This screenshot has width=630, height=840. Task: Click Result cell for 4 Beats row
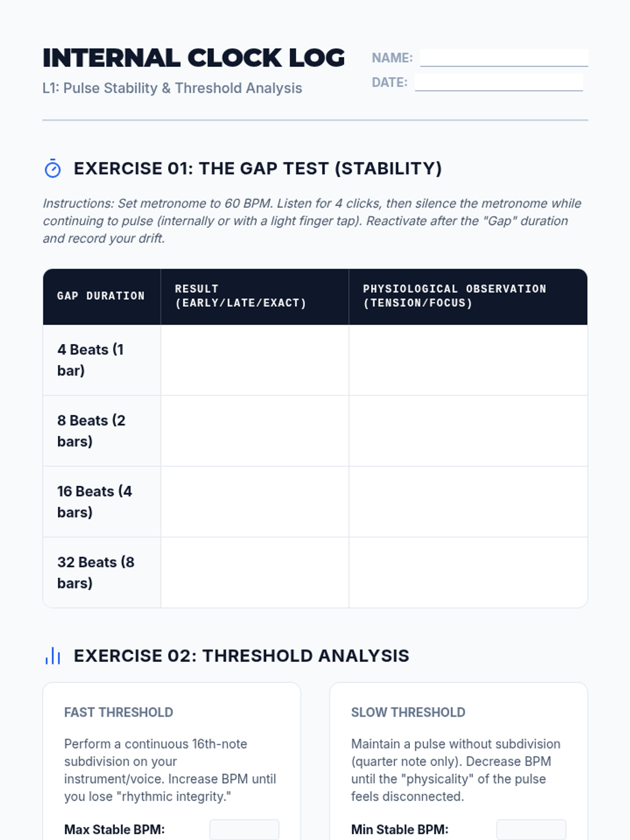[x=255, y=360]
